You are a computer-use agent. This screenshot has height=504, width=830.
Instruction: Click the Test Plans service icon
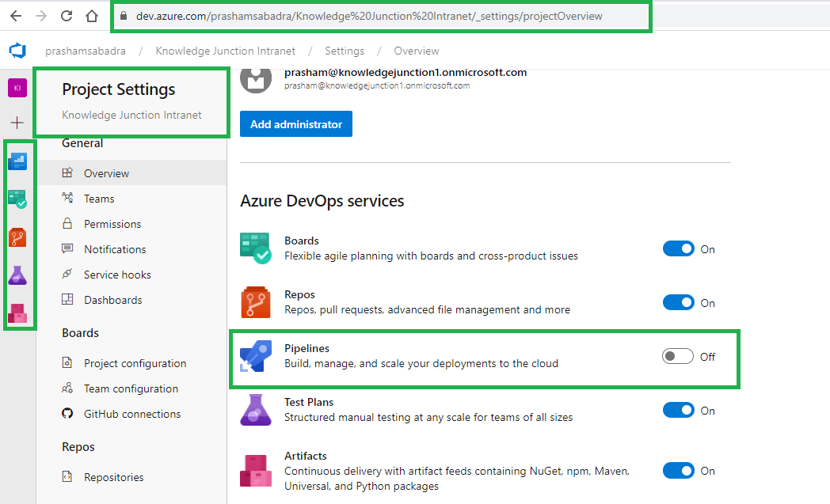256,410
